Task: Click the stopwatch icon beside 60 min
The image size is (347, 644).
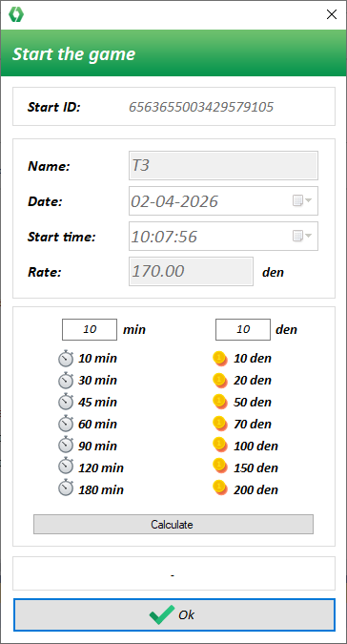Action: [66, 425]
